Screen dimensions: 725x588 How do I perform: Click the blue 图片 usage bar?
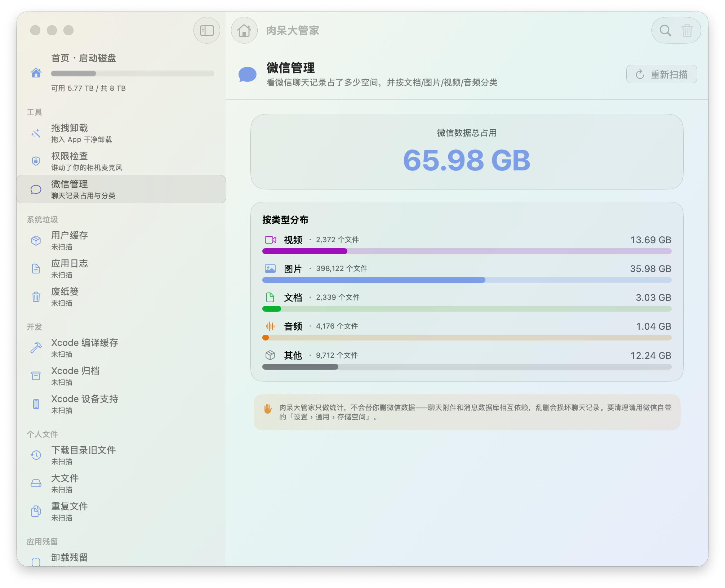pos(467,280)
